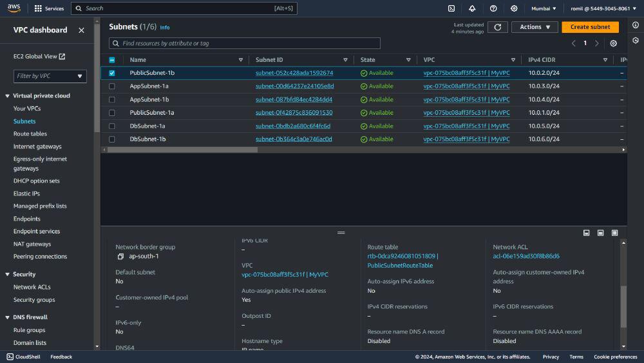Uncheck the PublicSubnet-1b row checkbox
The width and height of the screenshot is (644, 363).
click(x=112, y=73)
